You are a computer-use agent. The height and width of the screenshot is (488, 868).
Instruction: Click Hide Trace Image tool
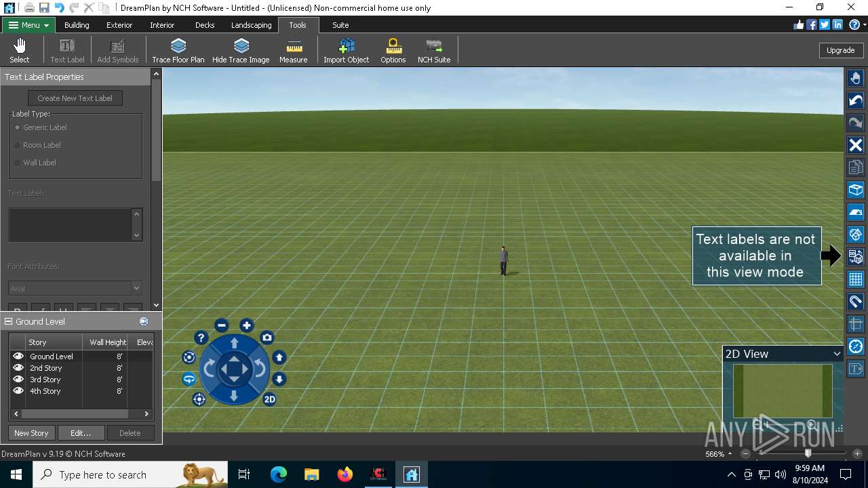pyautogui.click(x=241, y=51)
